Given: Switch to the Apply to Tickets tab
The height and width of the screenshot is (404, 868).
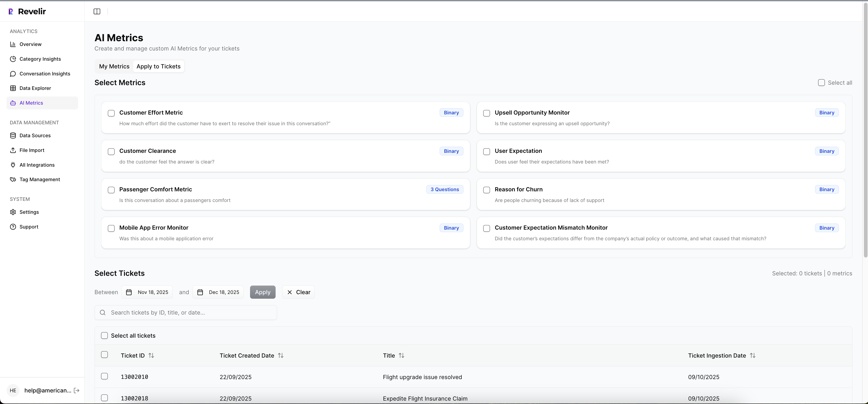Looking at the screenshot, I should point(158,66).
